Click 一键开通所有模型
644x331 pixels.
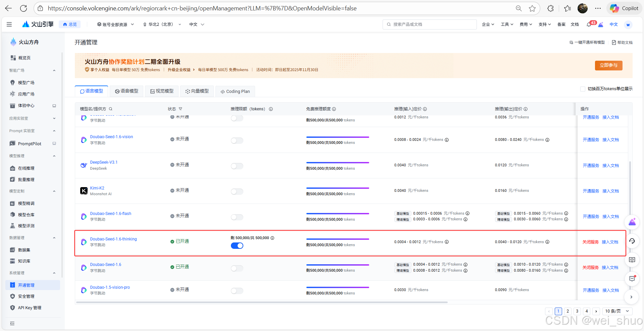587,43
